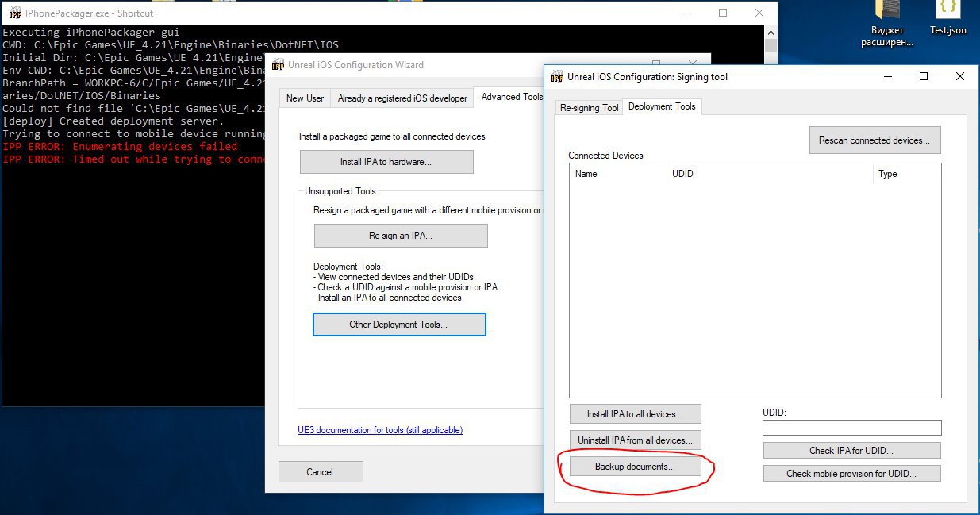Click the 'Unsupported Tools' group label
Image resolution: width=980 pixels, height=515 pixels.
pos(340,191)
